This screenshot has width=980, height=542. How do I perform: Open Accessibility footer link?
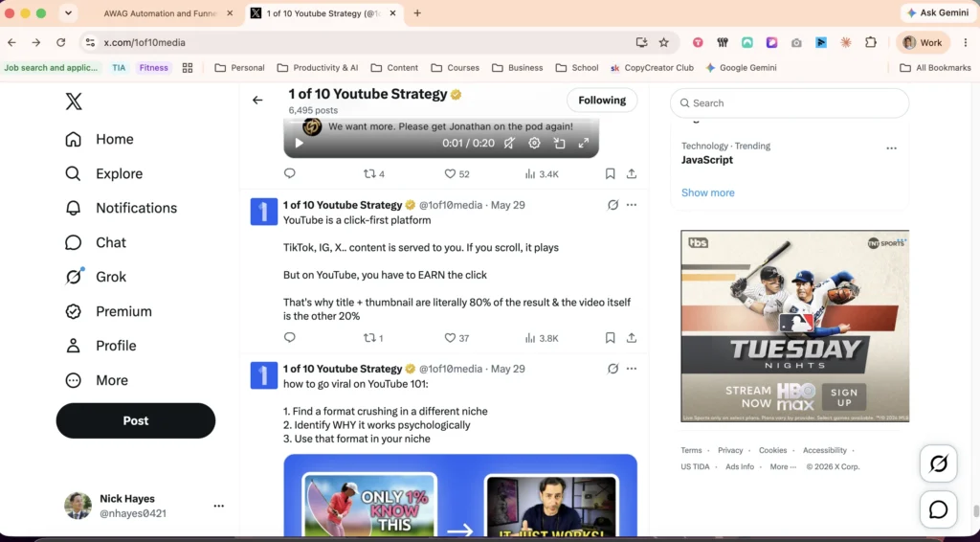point(824,450)
